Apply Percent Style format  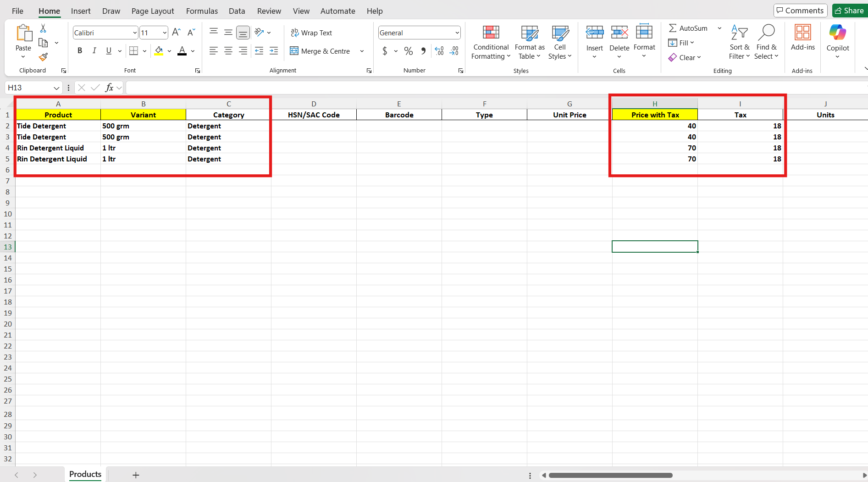coord(409,51)
